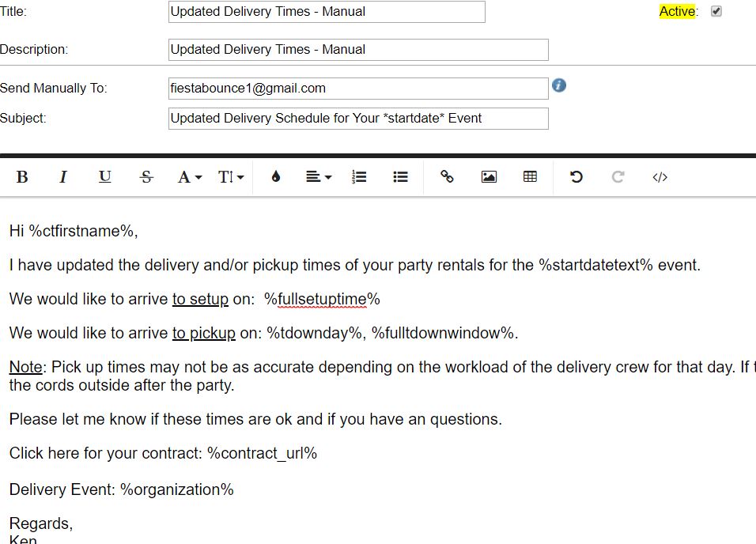The height and width of the screenshot is (544, 756).
Task: Insert a table into the message
Action: (x=531, y=177)
